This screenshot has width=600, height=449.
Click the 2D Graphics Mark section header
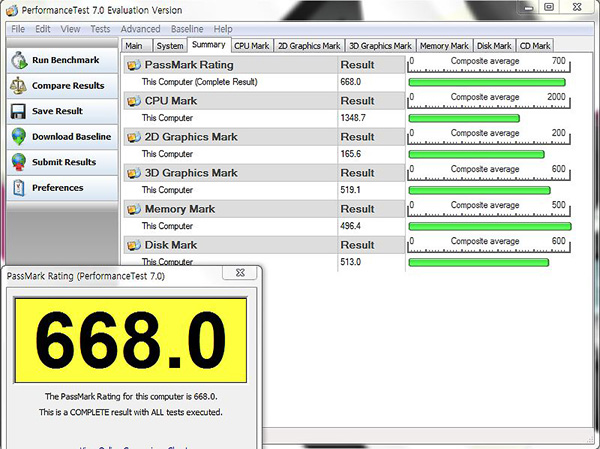(x=264, y=137)
